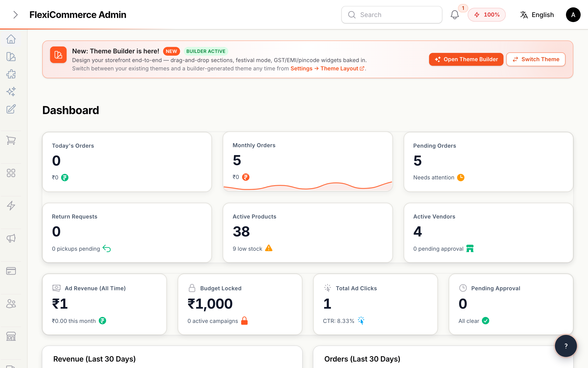This screenshot has height=368, width=588.
Task: Click the Revenue (Last 30 Days) heading
Action: pos(94,359)
